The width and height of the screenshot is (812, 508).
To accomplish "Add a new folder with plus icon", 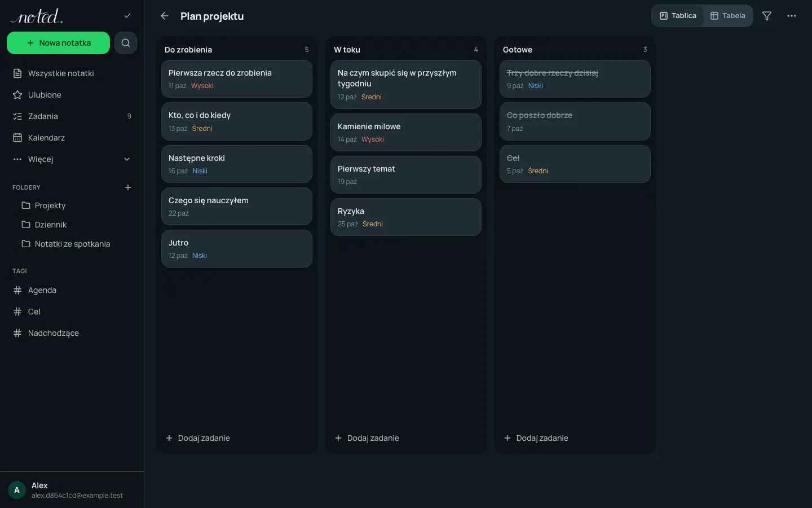I will (128, 187).
